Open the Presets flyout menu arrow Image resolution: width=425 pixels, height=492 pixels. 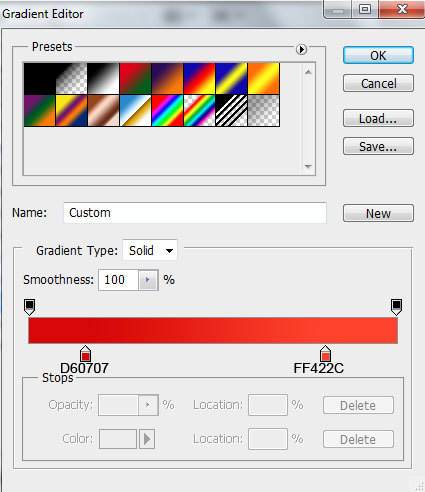tap(301, 49)
